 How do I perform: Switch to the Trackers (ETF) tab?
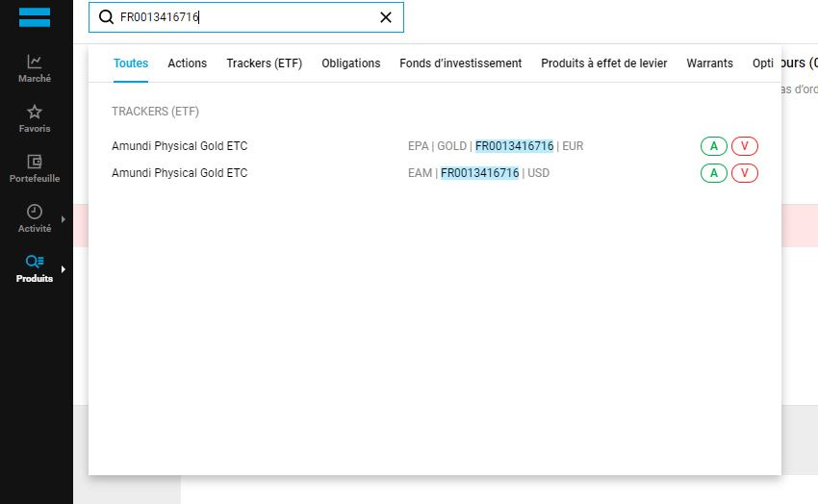pos(265,63)
